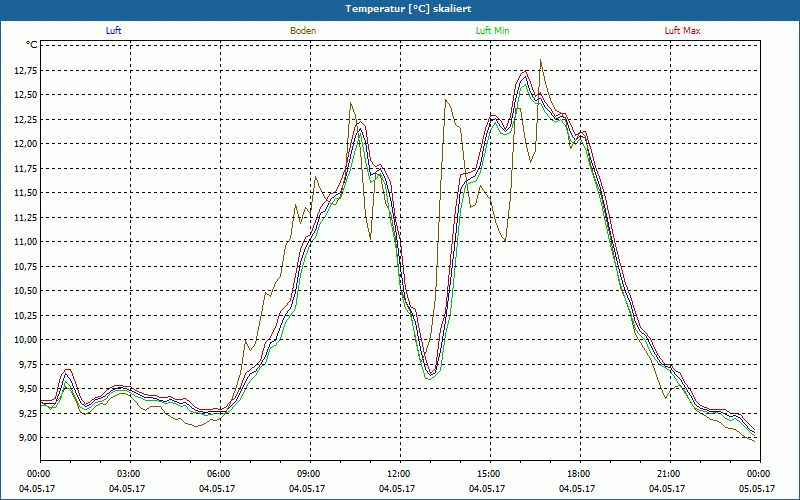Click the 9,75 y-axis value

28,364
